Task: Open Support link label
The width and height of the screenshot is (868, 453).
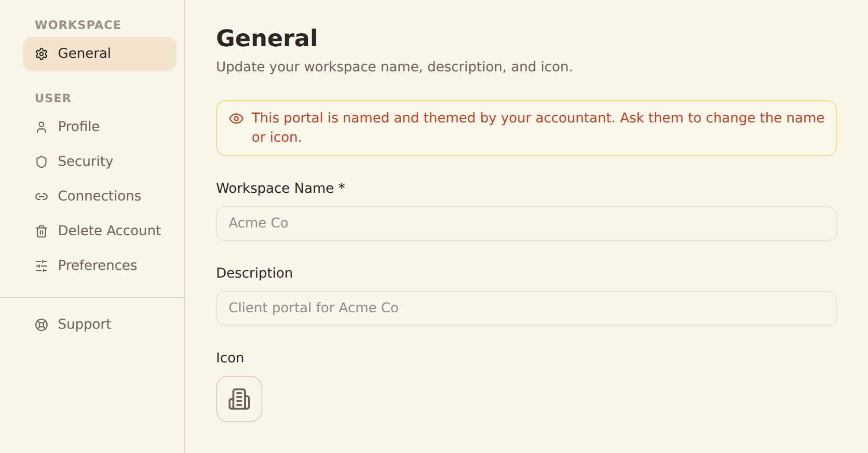Action: click(x=84, y=324)
